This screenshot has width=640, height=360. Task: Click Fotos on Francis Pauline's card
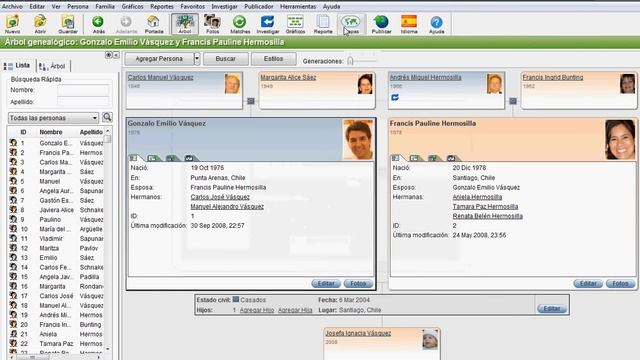(x=620, y=283)
